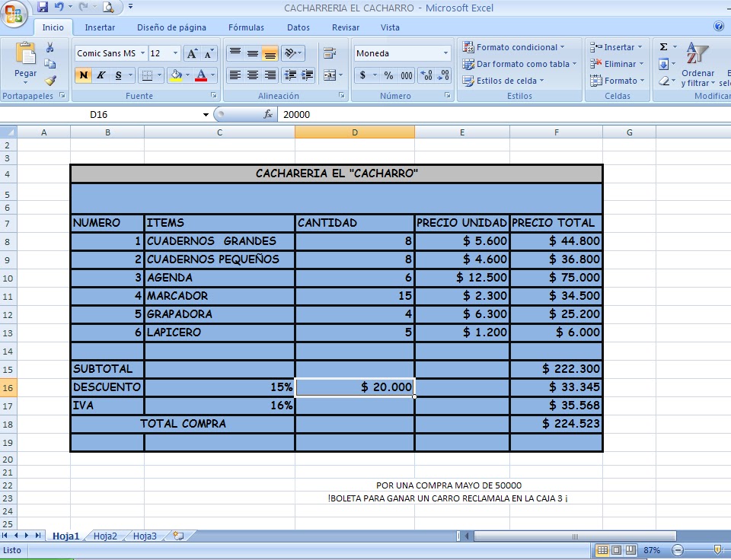Switch to Diseño de página tab
The height and width of the screenshot is (560, 731).
171,27
